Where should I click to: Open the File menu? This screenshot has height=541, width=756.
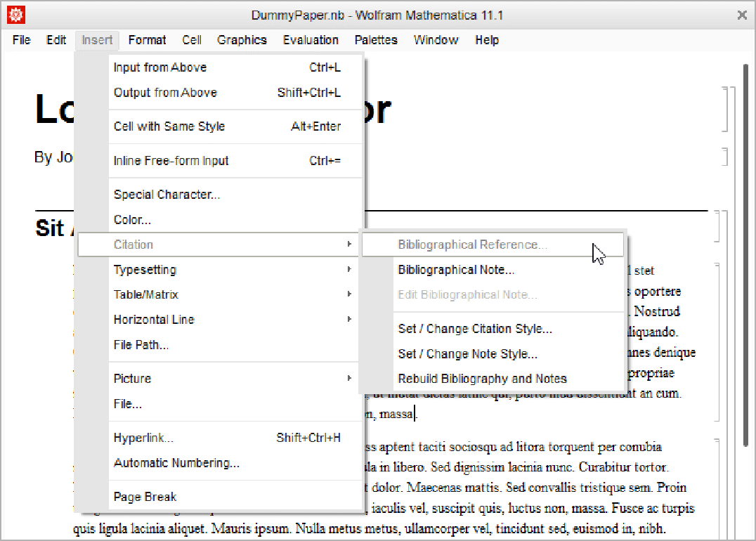coord(22,40)
